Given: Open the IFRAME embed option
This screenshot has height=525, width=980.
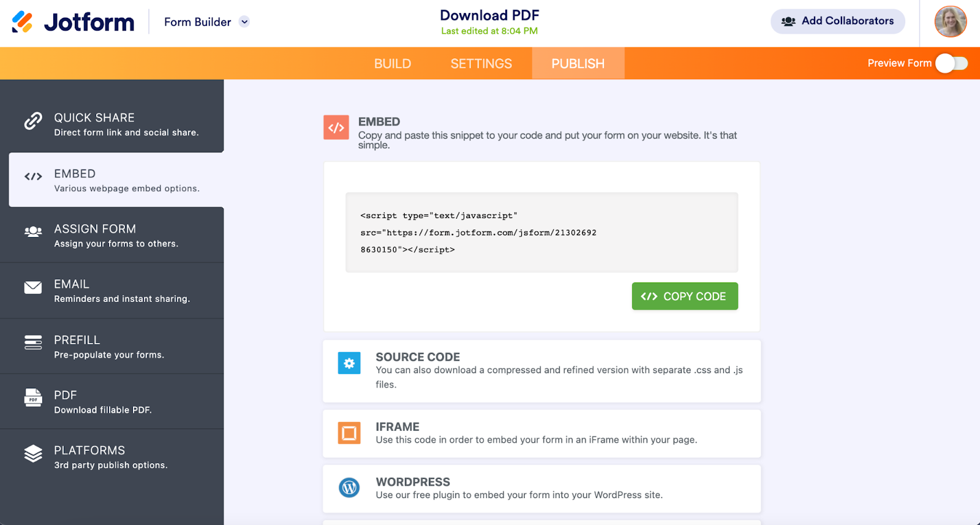Looking at the screenshot, I should 541,434.
